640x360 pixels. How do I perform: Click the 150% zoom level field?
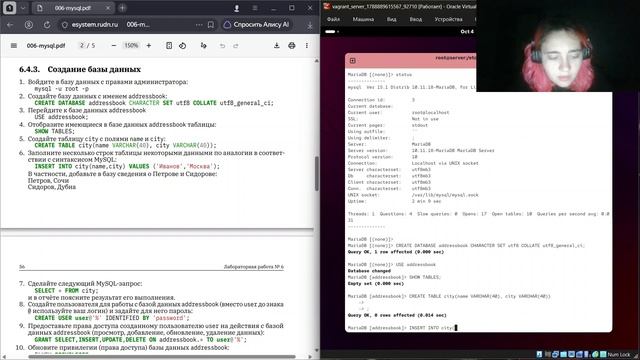[131, 45]
